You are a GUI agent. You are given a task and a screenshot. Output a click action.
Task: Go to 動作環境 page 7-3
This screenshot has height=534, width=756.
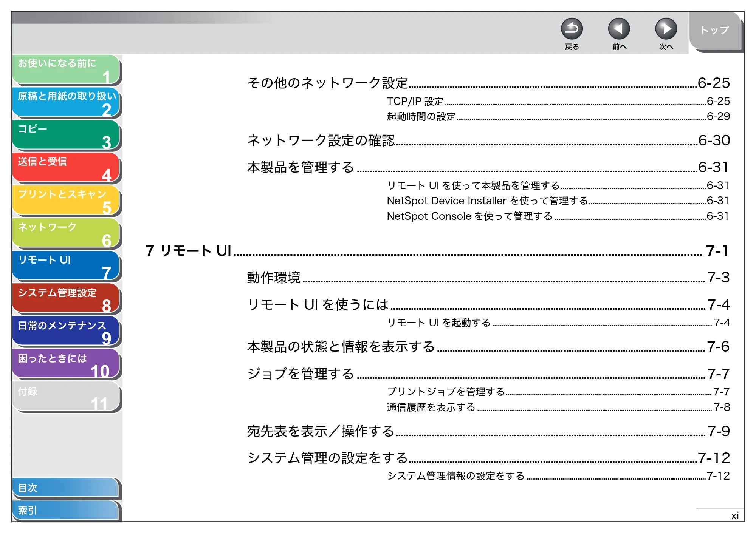pyautogui.click(x=488, y=278)
